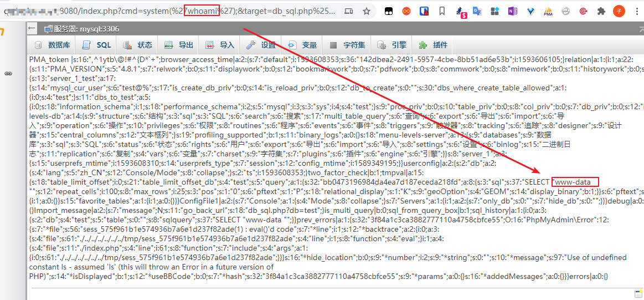Screen dimensions: 644x300
Task: Click the reading list bookmark extension icon
Action: point(441,11)
